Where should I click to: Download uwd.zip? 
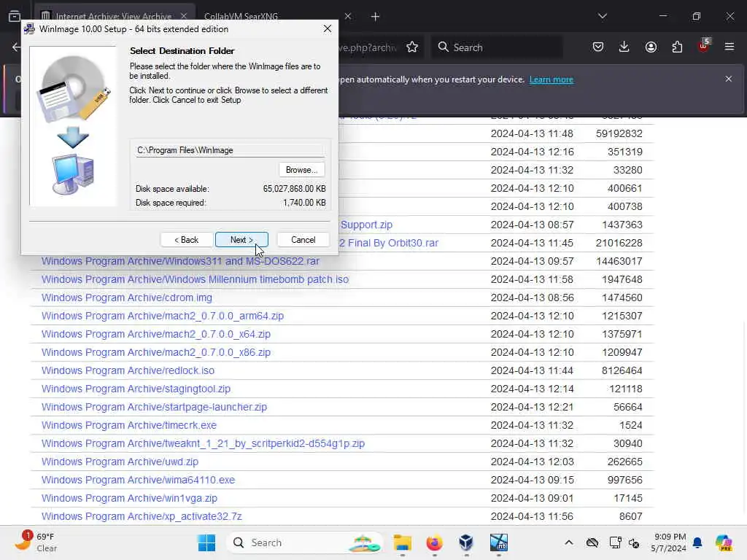[x=120, y=462]
